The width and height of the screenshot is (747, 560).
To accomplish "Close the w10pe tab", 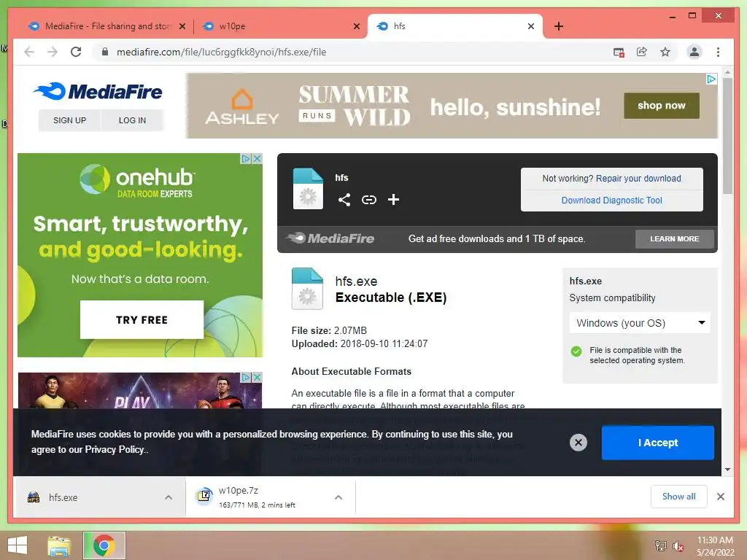I will point(356,26).
